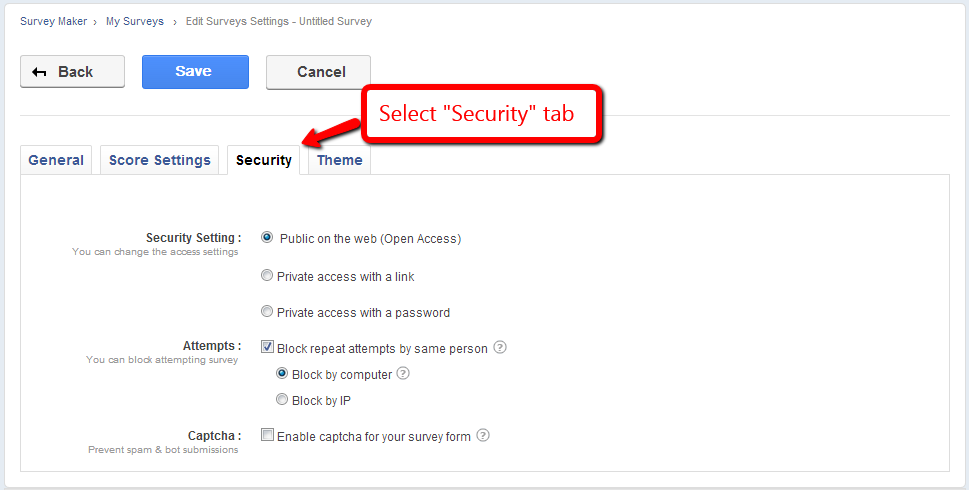Select Block by computer option
Screen dimensions: 969x490
282,374
